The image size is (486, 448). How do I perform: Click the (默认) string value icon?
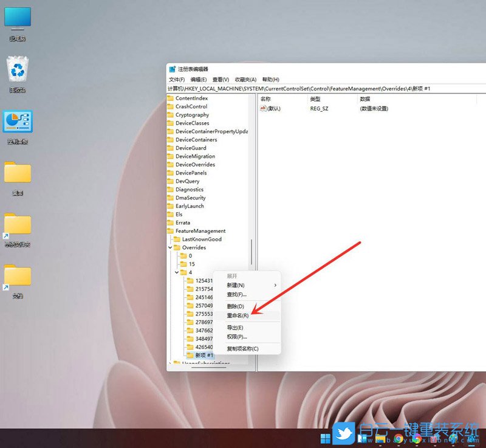[263, 109]
